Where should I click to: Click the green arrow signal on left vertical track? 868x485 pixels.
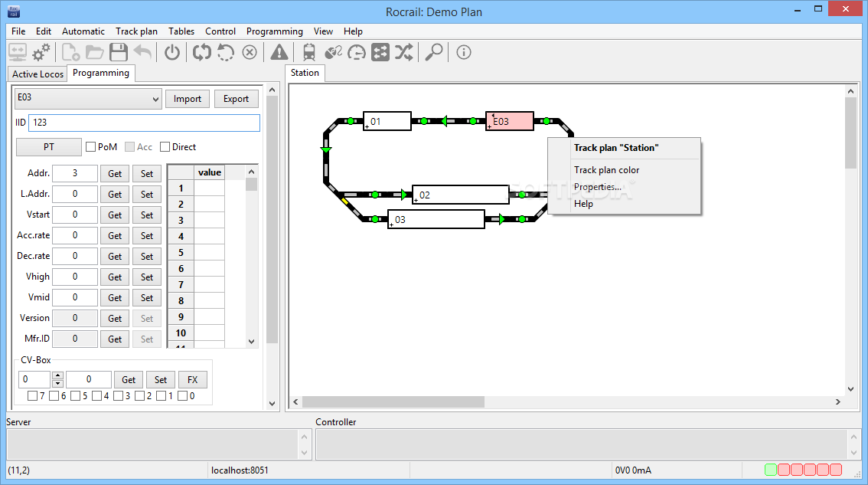[x=326, y=149]
